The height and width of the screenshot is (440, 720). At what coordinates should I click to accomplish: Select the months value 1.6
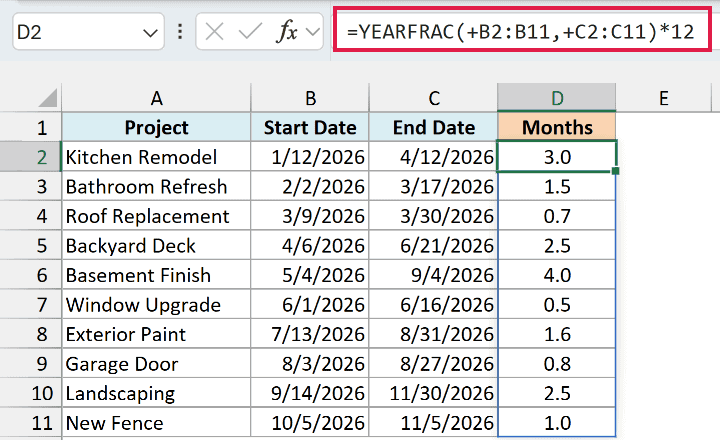click(557, 334)
